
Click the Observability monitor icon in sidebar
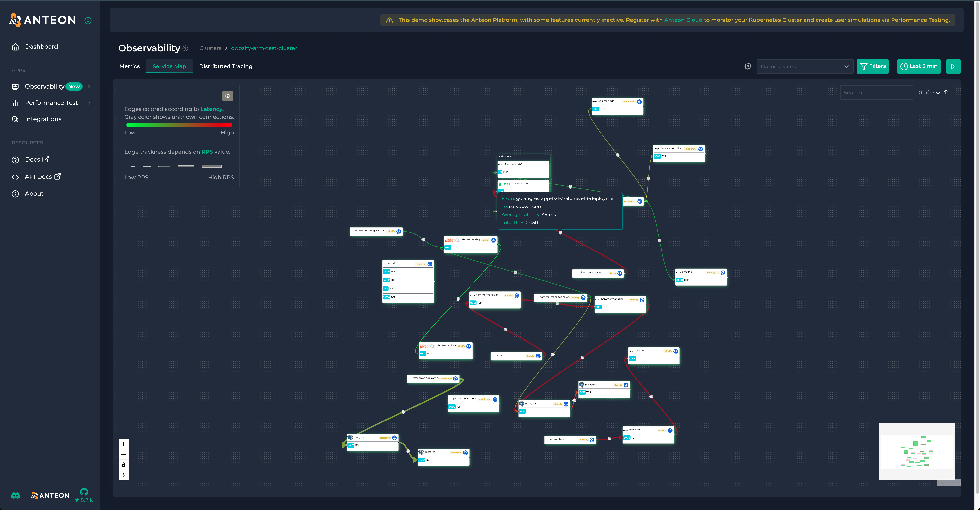15,87
